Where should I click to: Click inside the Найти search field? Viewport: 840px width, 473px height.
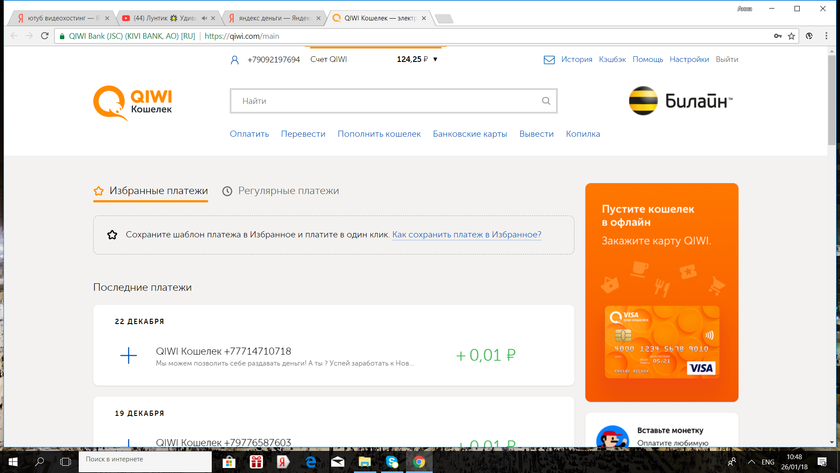click(385, 101)
